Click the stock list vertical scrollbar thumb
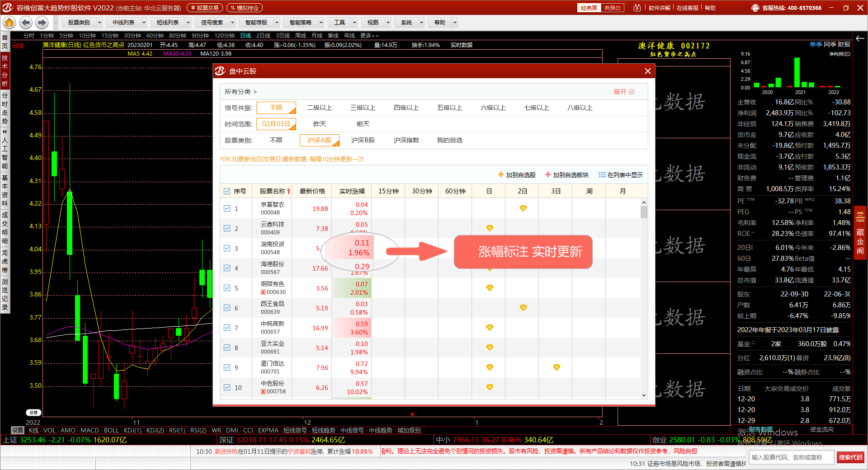868x470 pixels. [644, 212]
